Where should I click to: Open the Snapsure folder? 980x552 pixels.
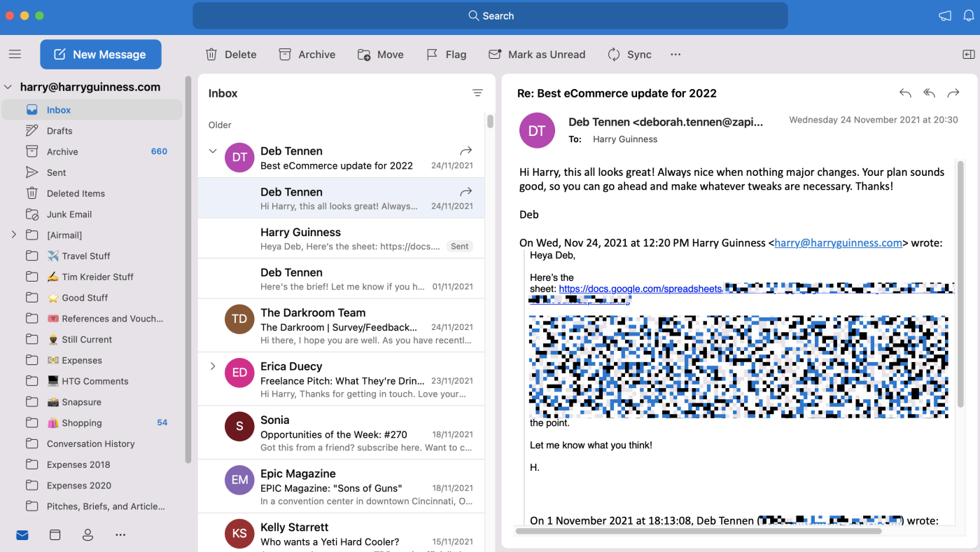(x=92, y=402)
